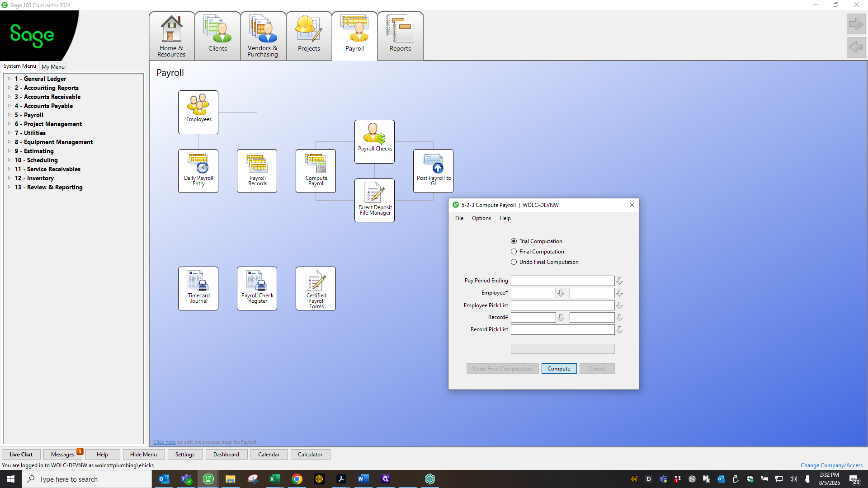The height and width of the screenshot is (488, 868).
Task: Open the Employees process icon
Action: tap(198, 112)
